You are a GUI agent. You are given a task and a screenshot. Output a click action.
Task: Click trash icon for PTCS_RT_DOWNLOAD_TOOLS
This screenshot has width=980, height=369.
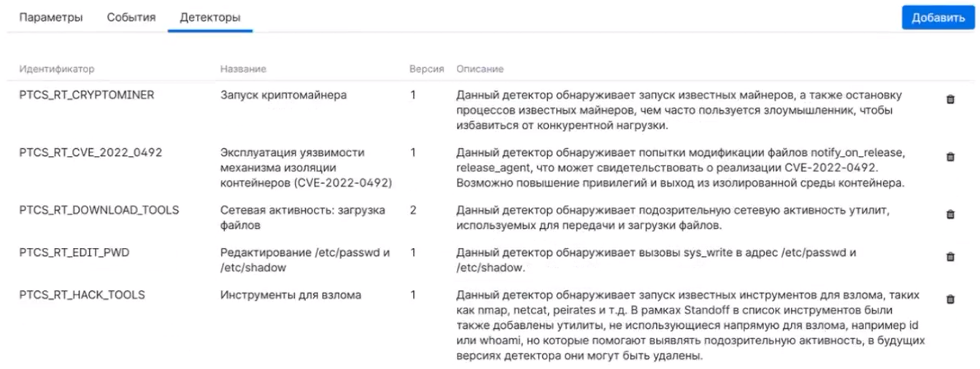point(950,214)
